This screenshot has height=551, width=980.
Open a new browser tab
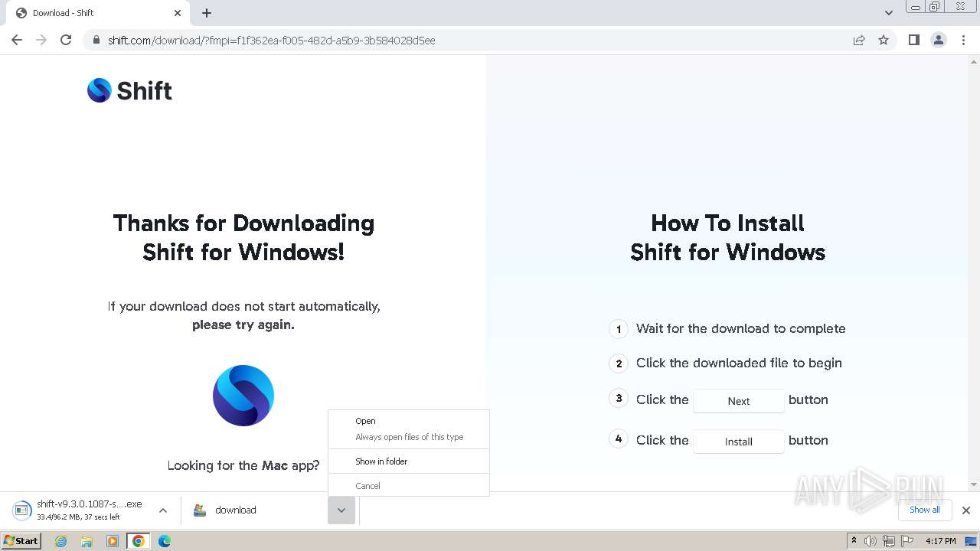coord(207,13)
